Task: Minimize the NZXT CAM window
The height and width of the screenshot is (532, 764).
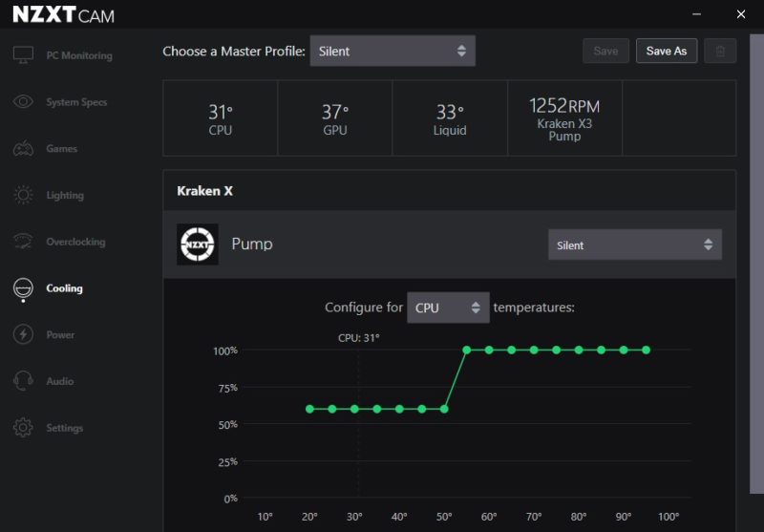Action: (697, 14)
